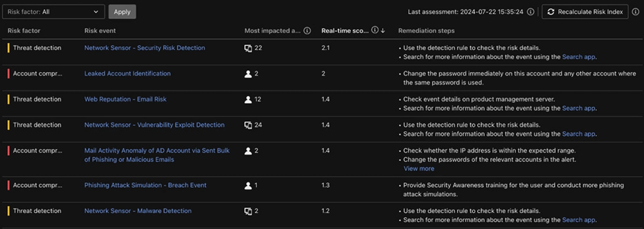644x229 pixels.
Task: Click the sort arrow on Real-time score column
Action: pyautogui.click(x=383, y=31)
